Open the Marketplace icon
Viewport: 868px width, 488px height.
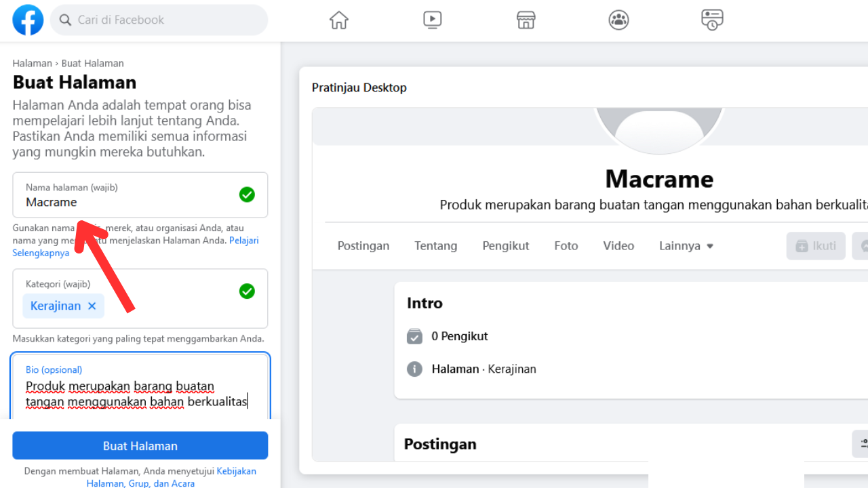pos(526,20)
